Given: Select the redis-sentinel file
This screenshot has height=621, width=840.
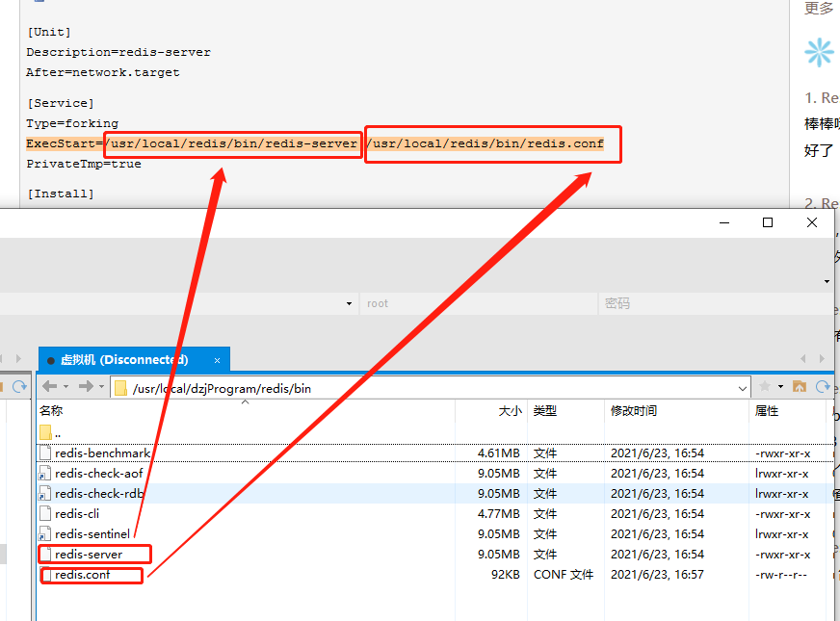Looking at the screenshot, I should point(92,534).
